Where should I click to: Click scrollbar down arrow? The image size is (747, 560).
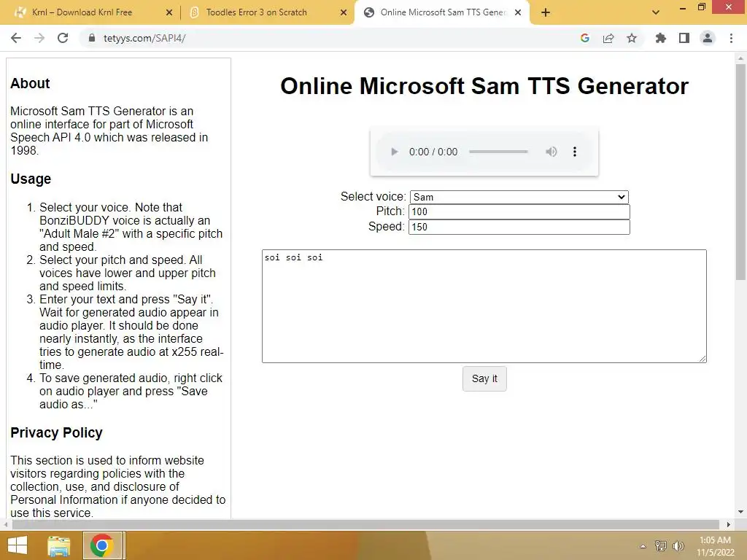tap(740, 513)
